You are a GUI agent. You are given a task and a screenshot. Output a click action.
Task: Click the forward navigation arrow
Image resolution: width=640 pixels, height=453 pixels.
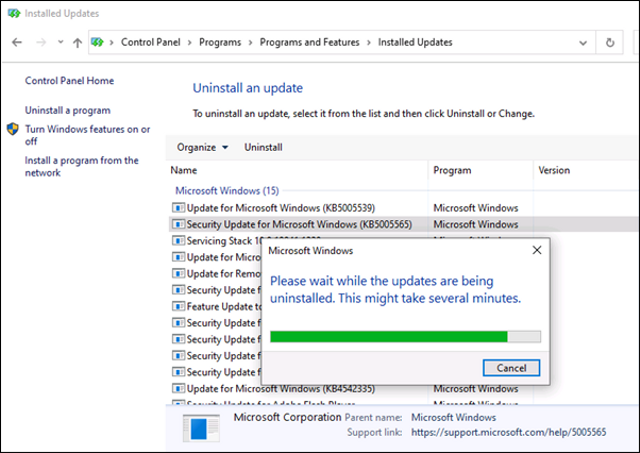(x=41, y=42)
